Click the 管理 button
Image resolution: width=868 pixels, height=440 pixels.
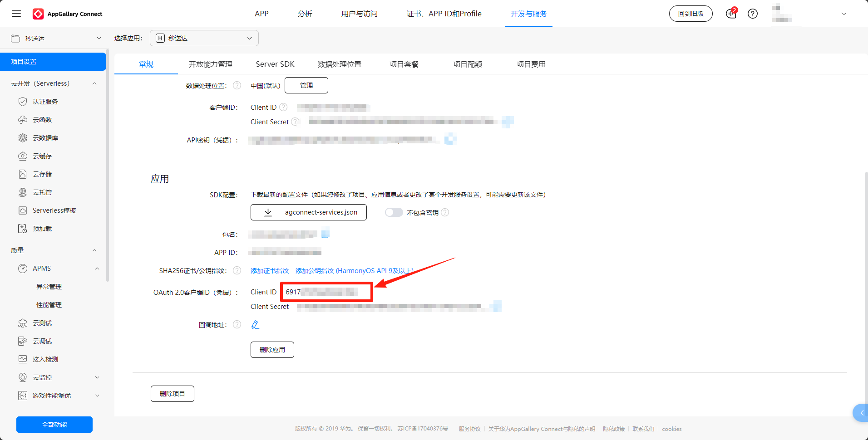click(306, 85)
